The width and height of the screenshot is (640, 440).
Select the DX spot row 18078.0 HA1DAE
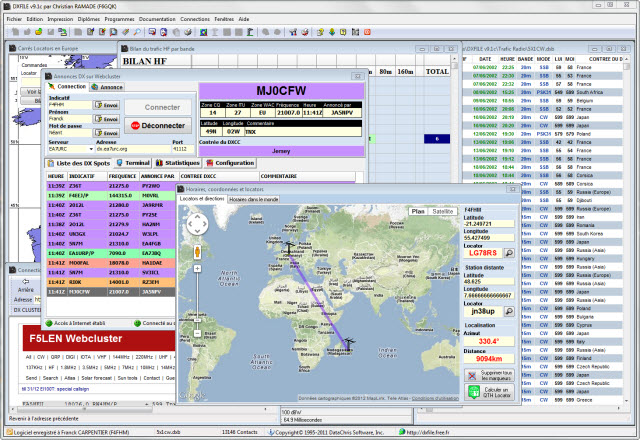pos(111,263)
